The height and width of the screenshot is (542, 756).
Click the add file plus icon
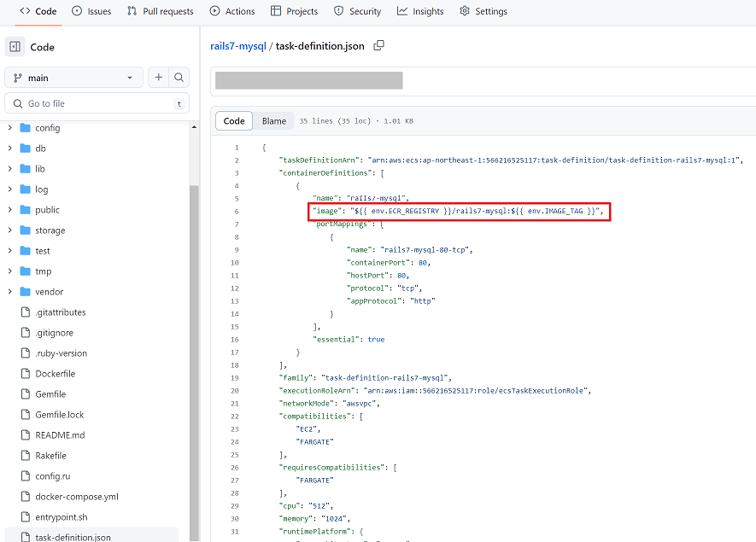click(x=159, y=77)
